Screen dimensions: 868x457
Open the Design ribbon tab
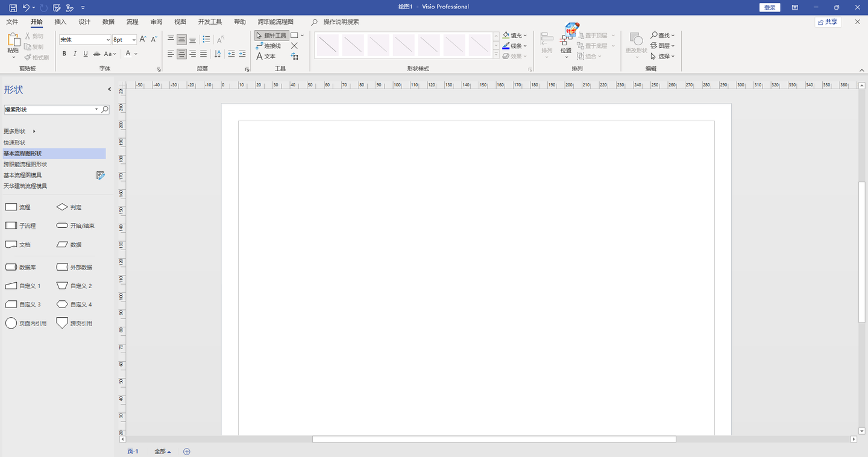click(84, 22)
